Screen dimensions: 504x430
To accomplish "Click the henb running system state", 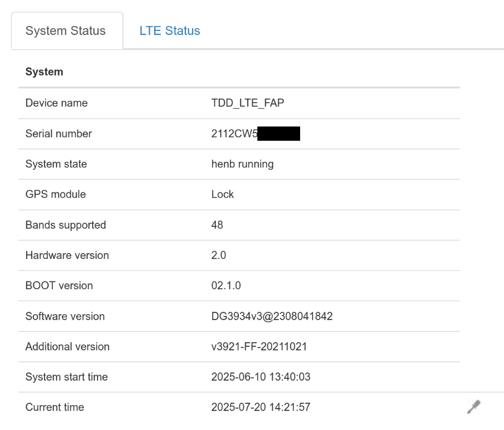I will 242,164.
